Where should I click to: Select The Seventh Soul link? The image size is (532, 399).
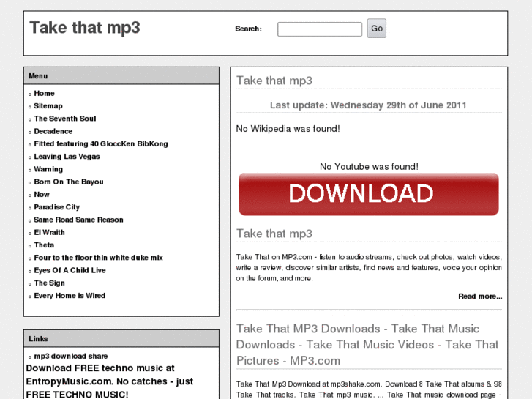coord(65,119)
